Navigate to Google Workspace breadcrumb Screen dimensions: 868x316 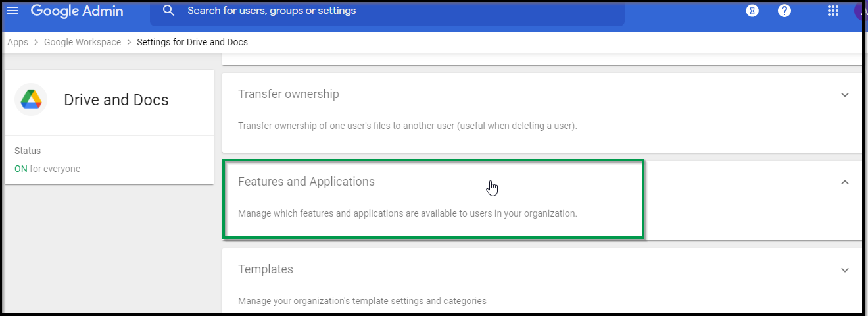pyautogui.click(x=82, y=42)
